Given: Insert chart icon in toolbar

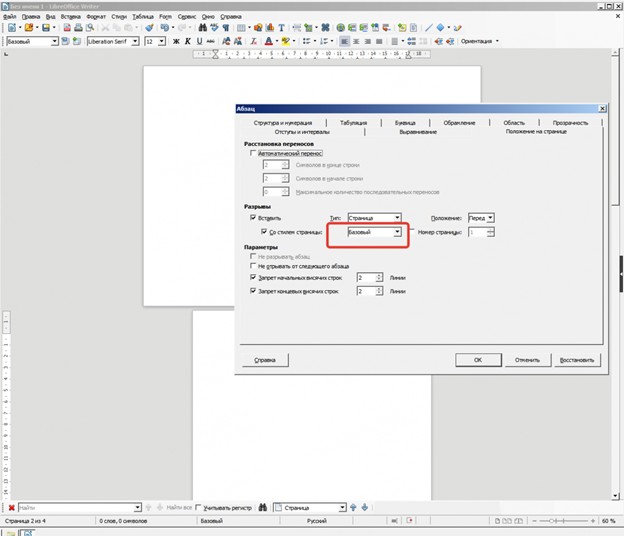Looking at the screenshot, I should coord(270,27).
